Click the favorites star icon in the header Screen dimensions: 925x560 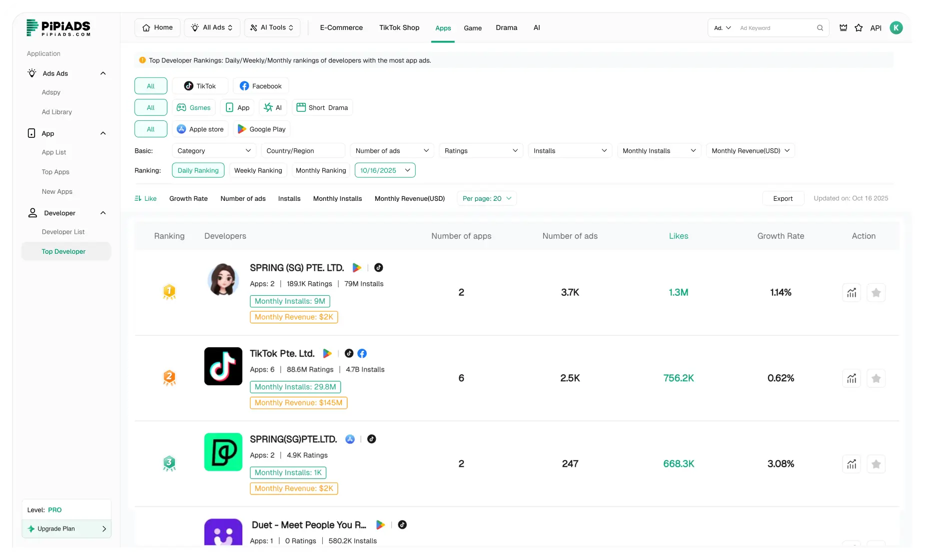pyautogui.click(x=859, y=28)
